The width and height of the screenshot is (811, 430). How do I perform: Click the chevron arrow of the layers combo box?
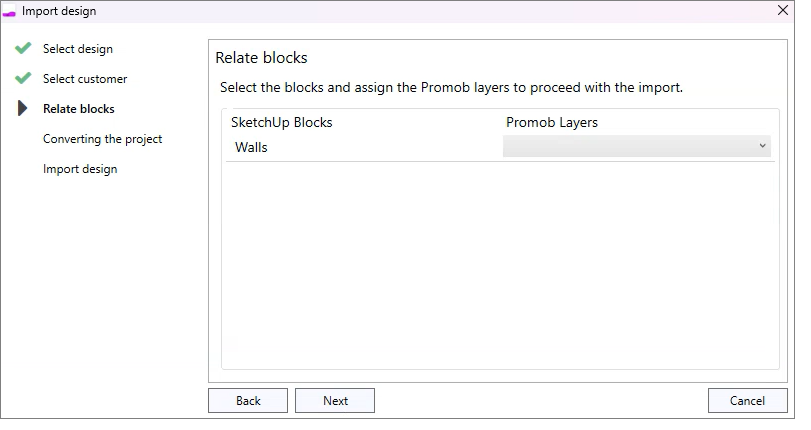click(x=762, y=146)
